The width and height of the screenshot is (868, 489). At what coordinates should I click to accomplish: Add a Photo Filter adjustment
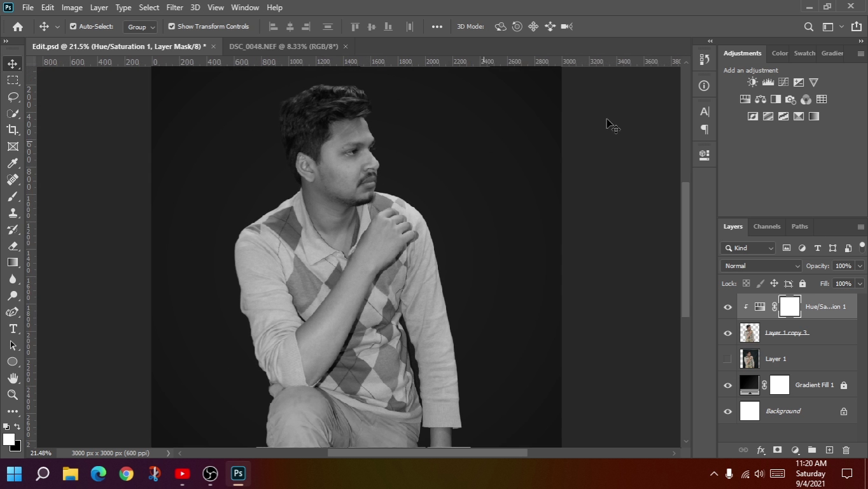(791, 99)
